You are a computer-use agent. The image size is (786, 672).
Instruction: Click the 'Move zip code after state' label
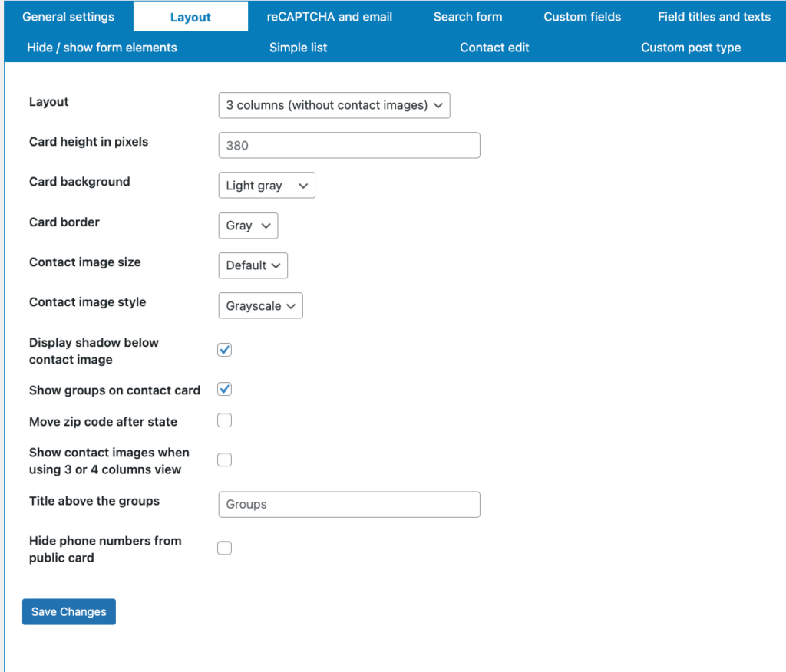click(x=103, y=421)
